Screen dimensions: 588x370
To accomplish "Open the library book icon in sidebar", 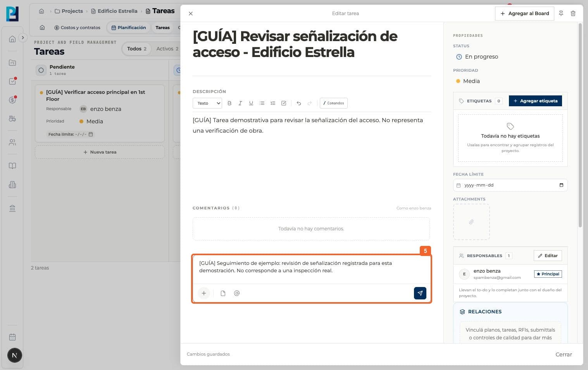I will click(x=12, y=166).
